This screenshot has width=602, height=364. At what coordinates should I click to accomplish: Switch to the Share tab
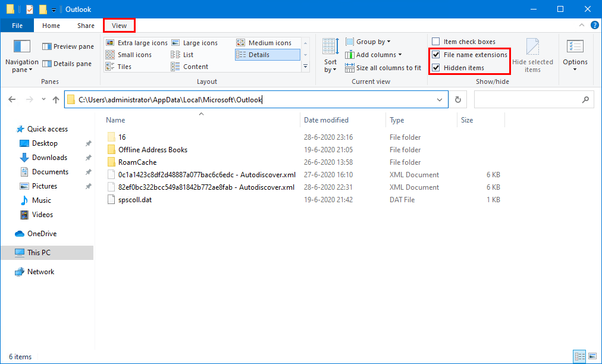click(86, 26)
